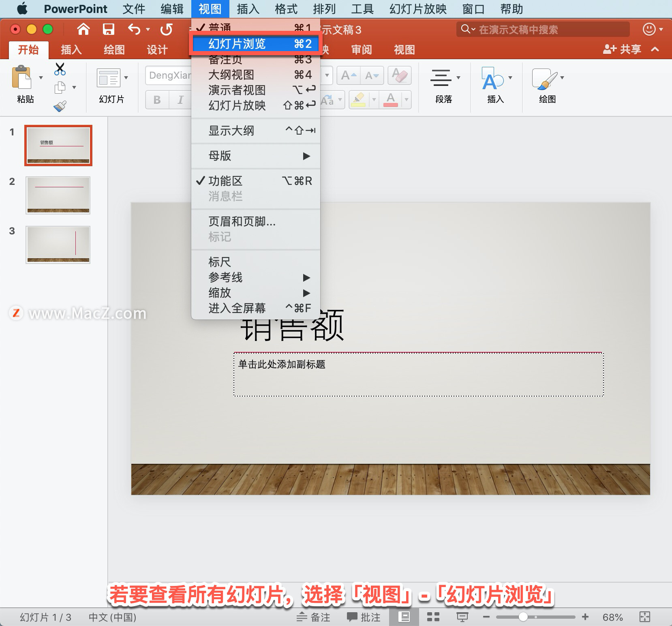This screenshot has height=626, width=672.
Task: Choose Slide Sorter (幻灯片浏览) from View menu
Action: pos(255,44)
